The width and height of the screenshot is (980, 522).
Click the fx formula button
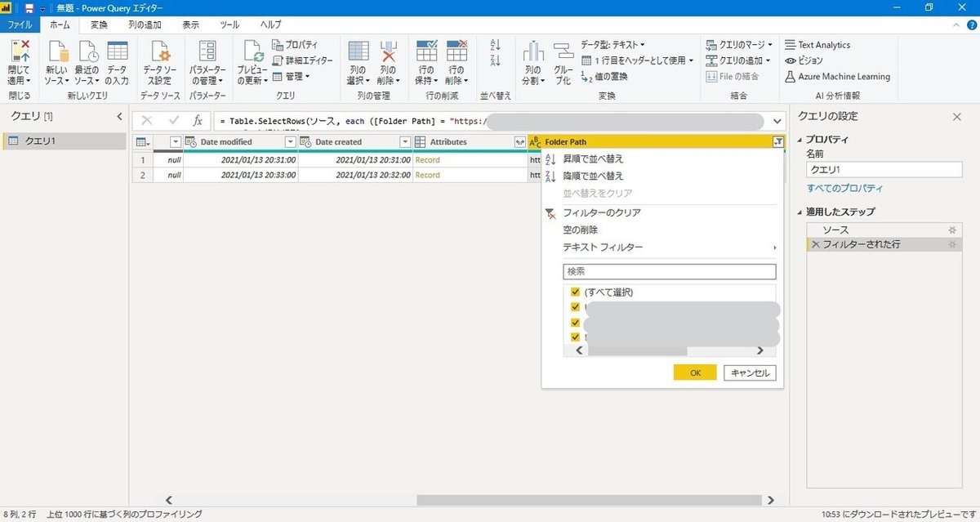pyautogui.click(x=198, y=121)
